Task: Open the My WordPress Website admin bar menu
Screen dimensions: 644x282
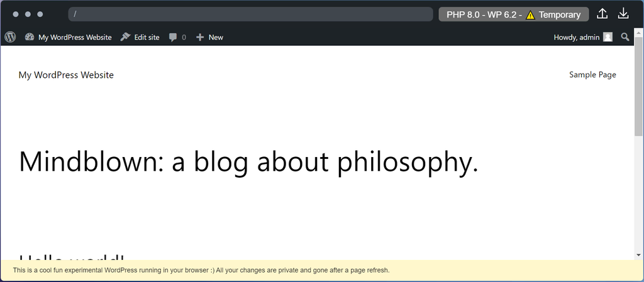Action: [x=75, y=37]
